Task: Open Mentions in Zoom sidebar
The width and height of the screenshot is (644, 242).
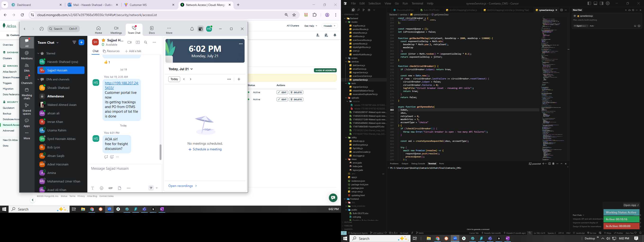Action: 27,55
